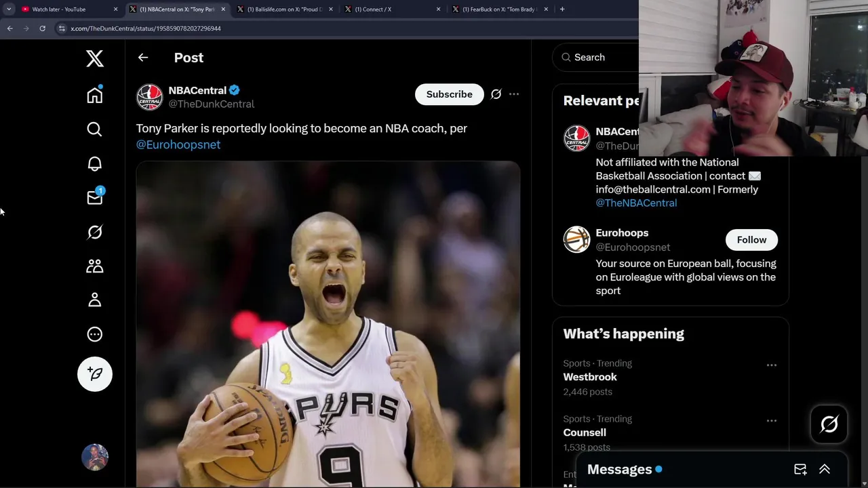Open post three-dot more menu
Image resolution: width=868 pixels, height=488 pixels.
coord(514,94)
